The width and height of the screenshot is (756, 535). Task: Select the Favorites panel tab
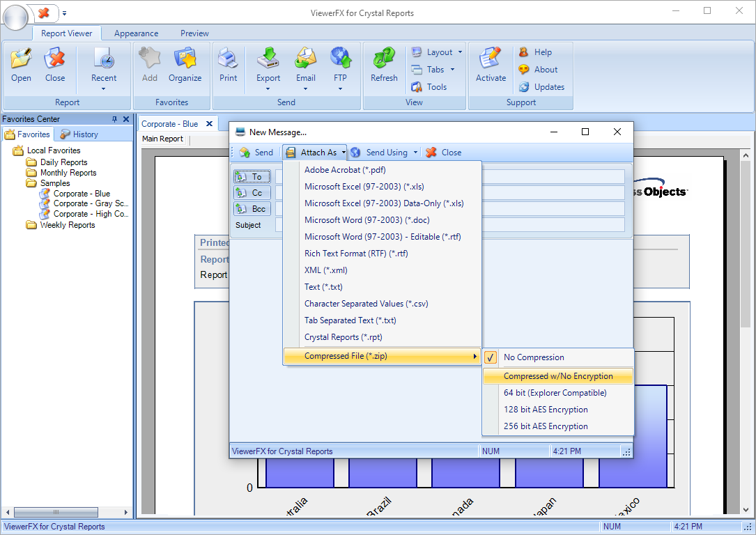click(x=28, y=134)
